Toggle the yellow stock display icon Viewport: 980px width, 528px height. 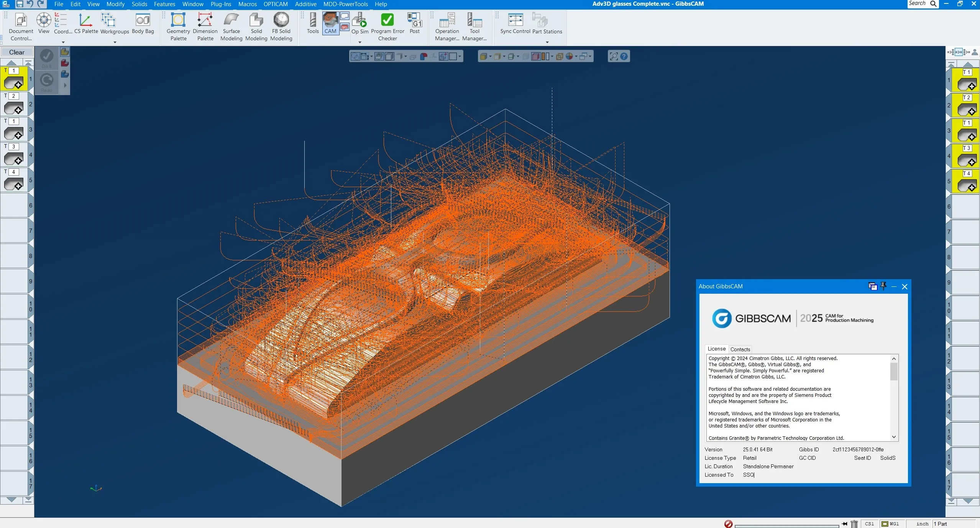click(x=65, y=52)
